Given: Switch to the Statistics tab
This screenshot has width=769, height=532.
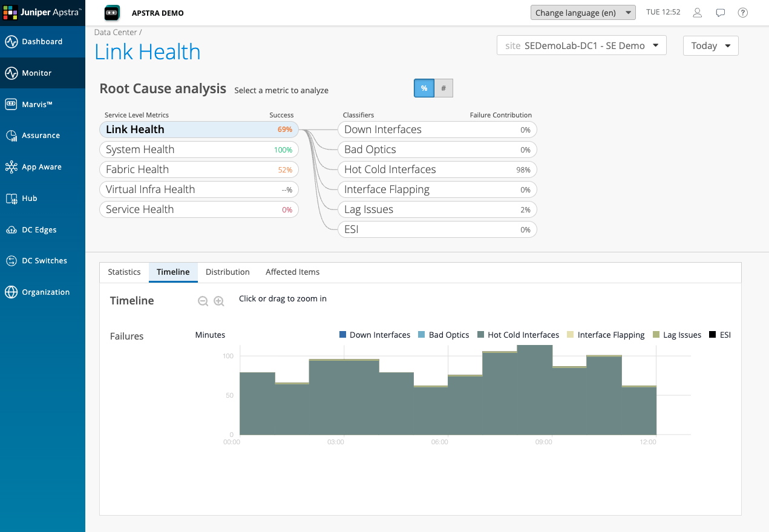Looking at the screenshot, I should 124,272.
